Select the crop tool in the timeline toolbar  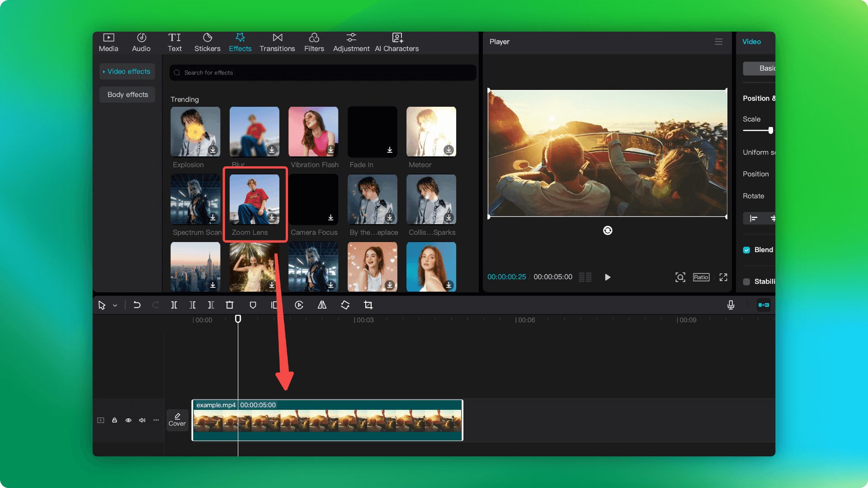click(x=368, y=305)
